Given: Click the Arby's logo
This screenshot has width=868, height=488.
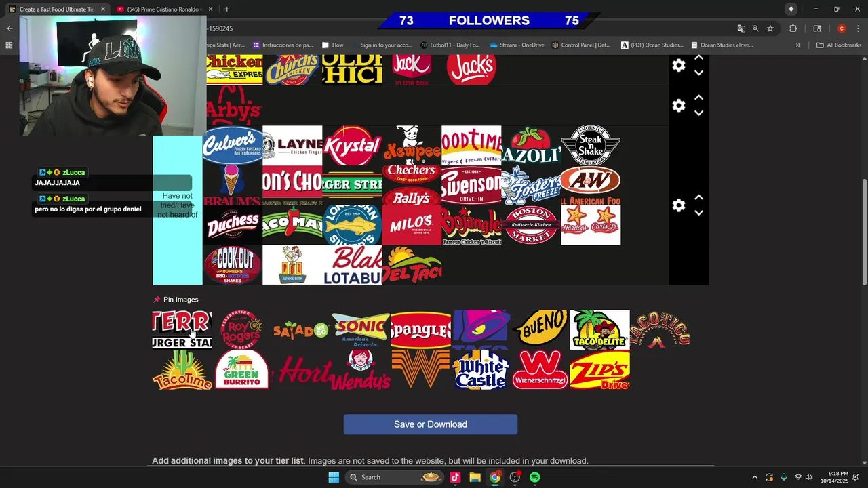Looking at the screenshot, I should [x=233, y=106].
